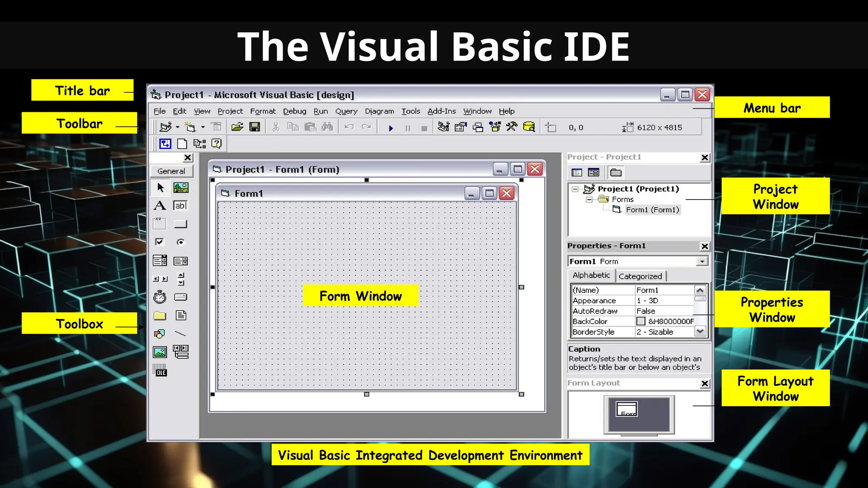Select the PictureBox control in the toolbox
Image resolution: width=868 pixels, height=488 pixels.
[x=181, y=187]
